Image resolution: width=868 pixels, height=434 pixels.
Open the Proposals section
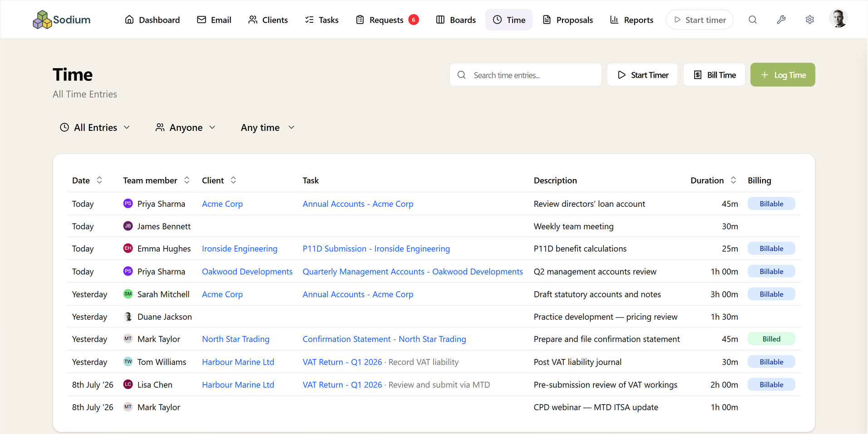point(568,20)
